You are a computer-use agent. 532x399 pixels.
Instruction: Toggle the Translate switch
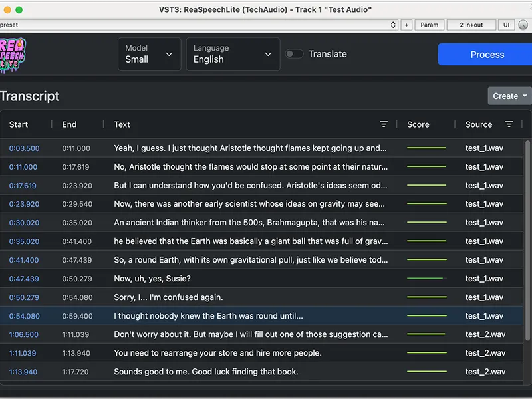(294, 54)
